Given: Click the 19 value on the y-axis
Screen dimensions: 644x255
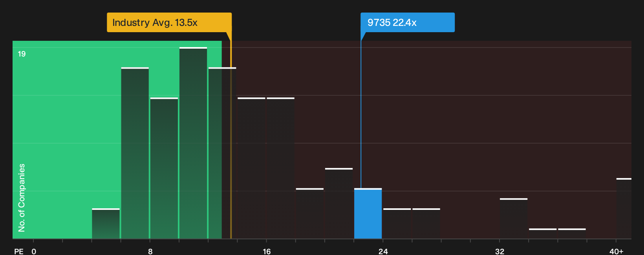Looking at the screenshot, I should coord(22,54).
